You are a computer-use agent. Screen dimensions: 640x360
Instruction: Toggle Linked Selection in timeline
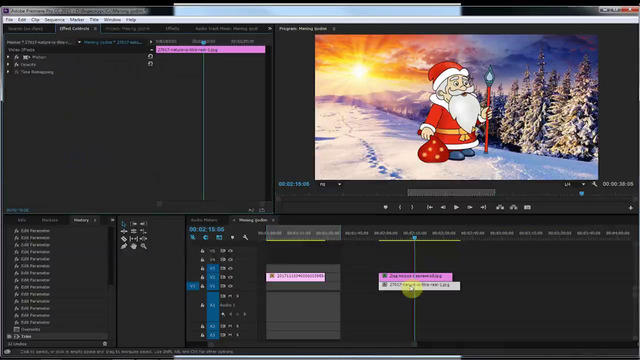pos(219,237)
